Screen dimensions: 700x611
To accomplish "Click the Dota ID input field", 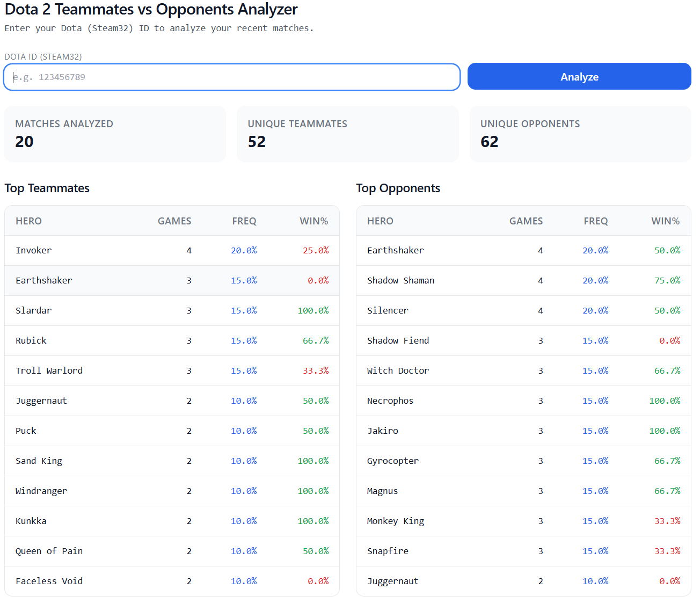I will [x=232, y=77].
